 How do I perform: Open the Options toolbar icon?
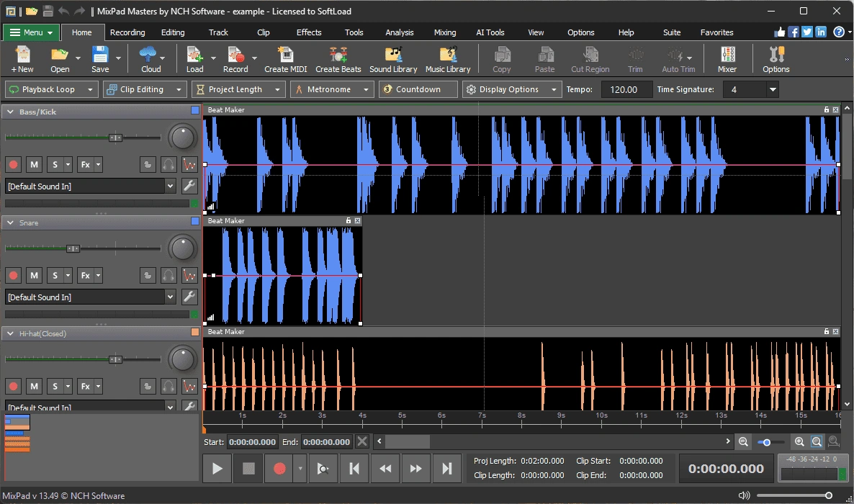tap(776, 59)
